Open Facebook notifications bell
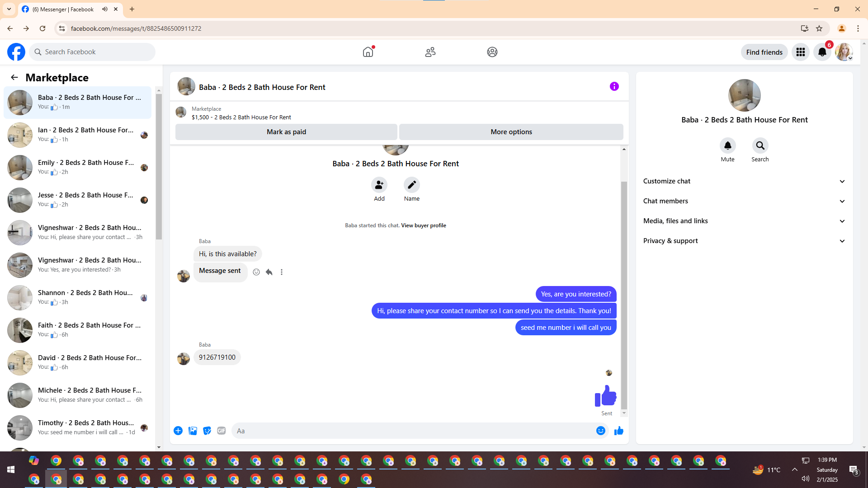This screenshot has width=868, height=488. (x=822, y=52)
